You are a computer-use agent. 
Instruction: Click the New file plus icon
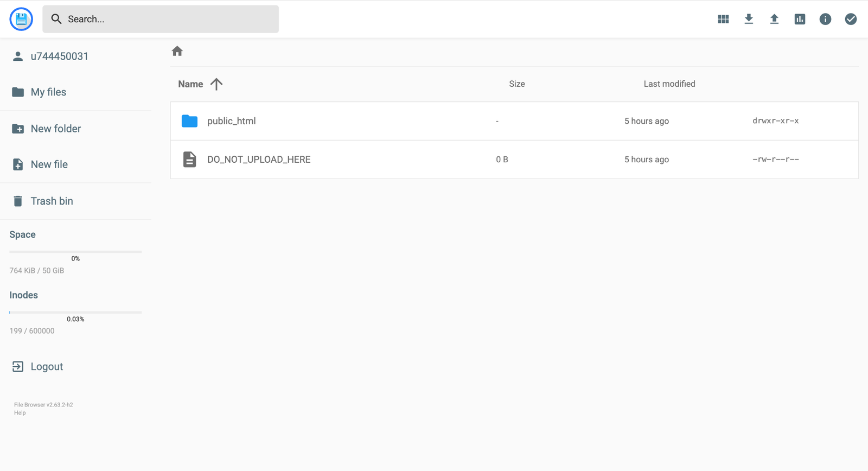point(18,164)
